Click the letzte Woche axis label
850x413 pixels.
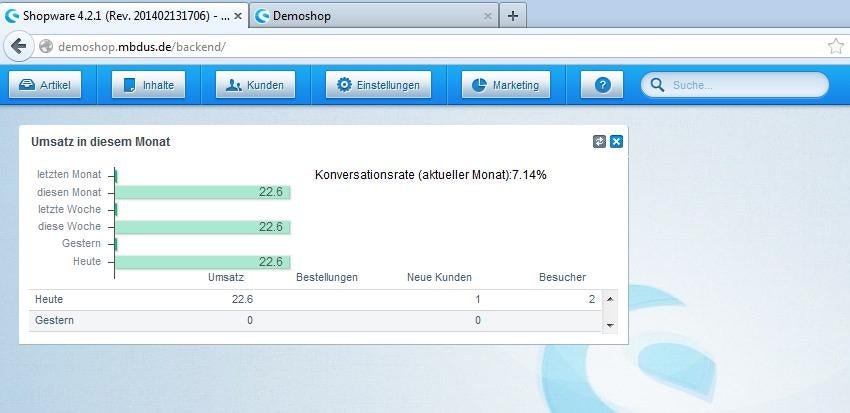pyautogui.click(x=69, y=209)
